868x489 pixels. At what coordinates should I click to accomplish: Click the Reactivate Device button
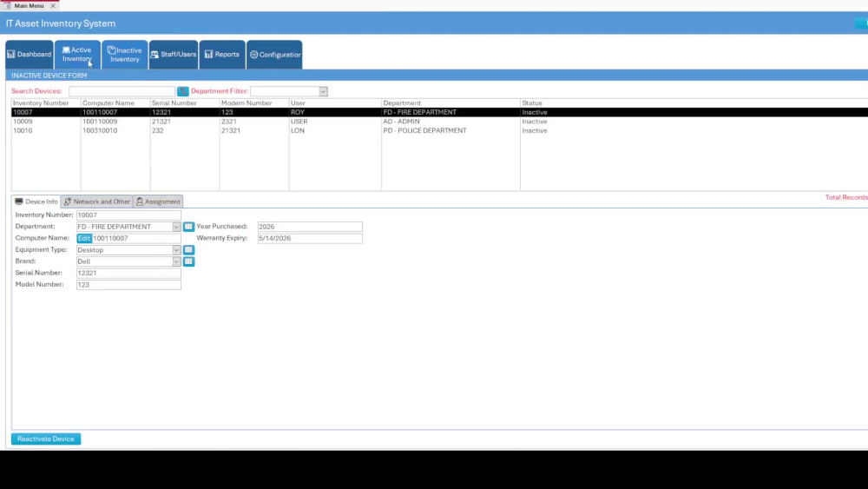point(46,439)
